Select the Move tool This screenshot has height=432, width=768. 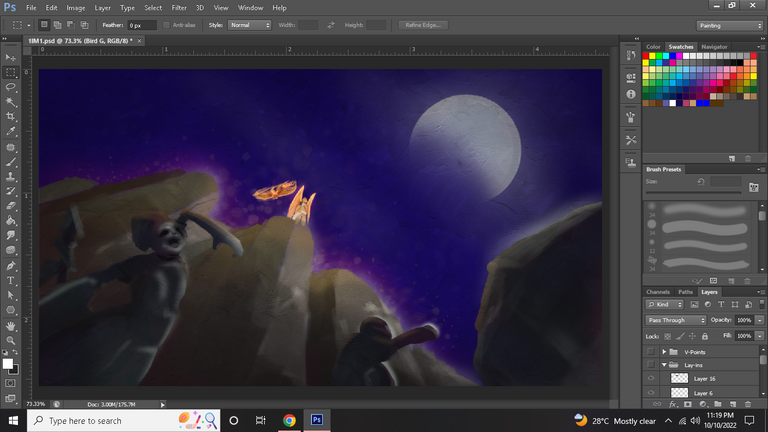tap(10, 57)
